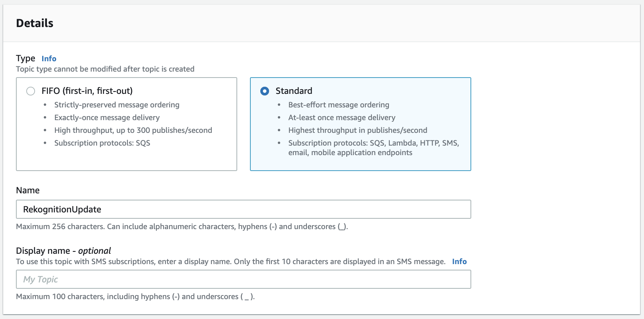Image resolution: width=644 pixels, height=319 pixels.
Task: Select the FIFO topic type radio button
Action: click(31, 91)
